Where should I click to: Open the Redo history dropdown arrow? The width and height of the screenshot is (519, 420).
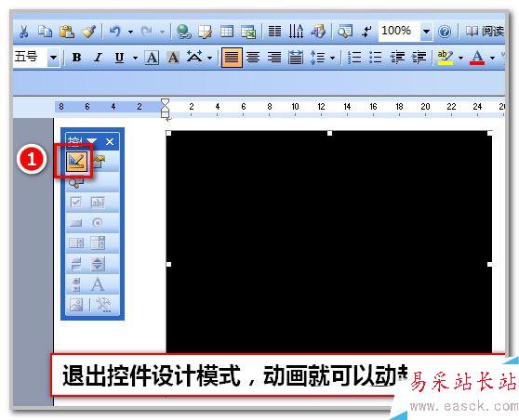(x=162, y=33)
